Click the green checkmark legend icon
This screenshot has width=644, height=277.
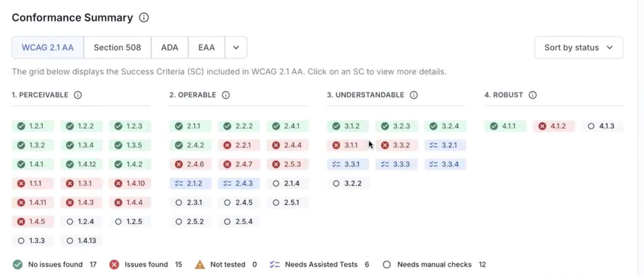pos(17,264)
